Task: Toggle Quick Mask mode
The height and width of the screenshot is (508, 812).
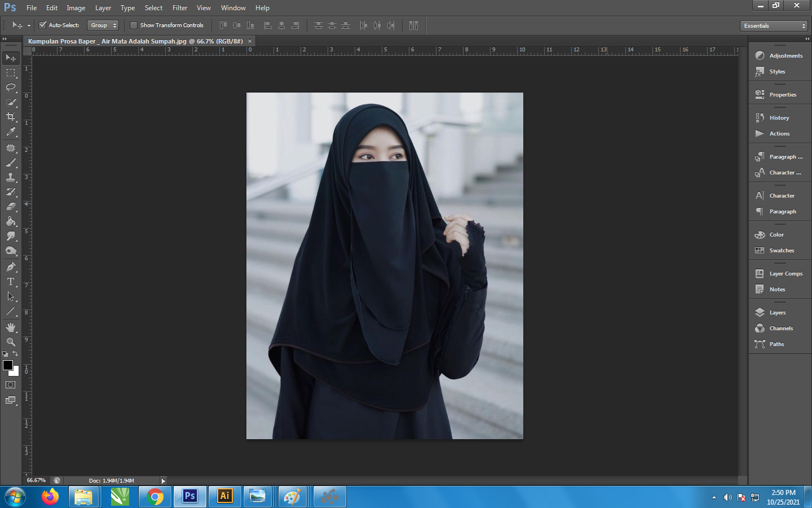Action: point(11,385)
